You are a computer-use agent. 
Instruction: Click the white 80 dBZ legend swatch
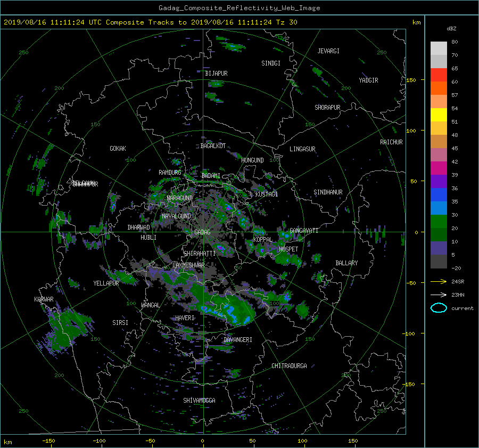click(x=439, y=48)
